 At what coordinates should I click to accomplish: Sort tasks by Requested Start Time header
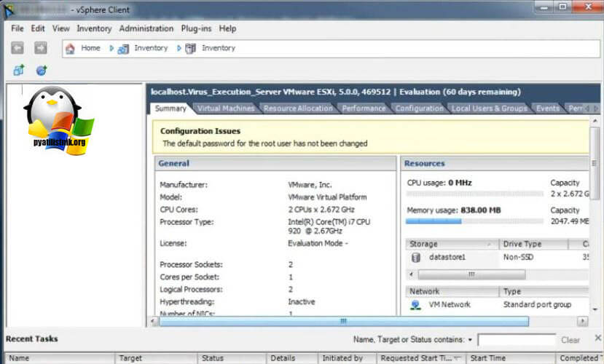point(421,358)
